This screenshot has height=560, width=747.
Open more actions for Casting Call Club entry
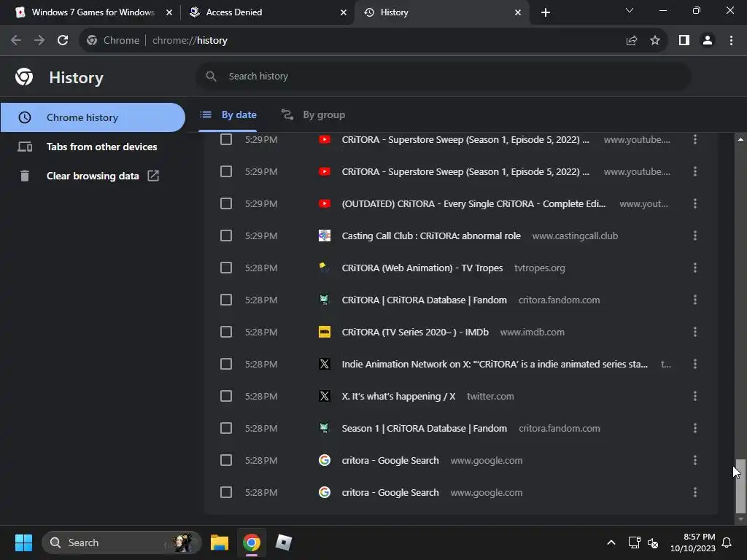click(695, 236)
